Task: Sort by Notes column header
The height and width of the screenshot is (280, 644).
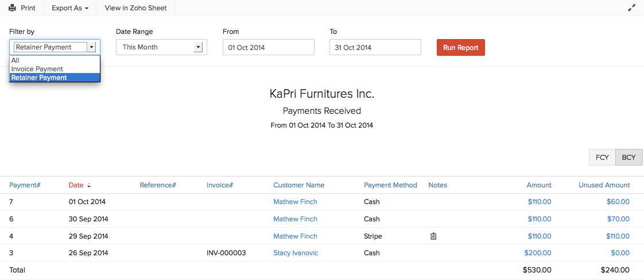Action: (x=438, y=185)
